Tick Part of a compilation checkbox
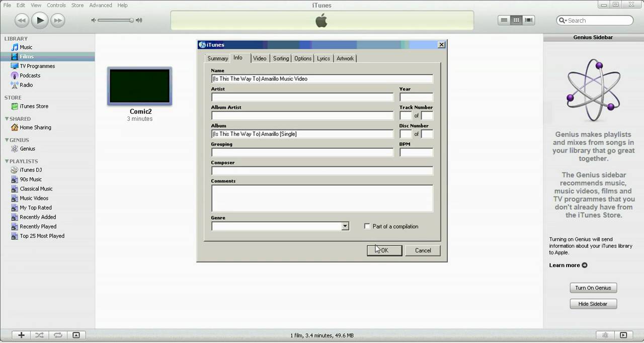Image resolution: width=644 pixels, height=343 pixels. (367, 226)
